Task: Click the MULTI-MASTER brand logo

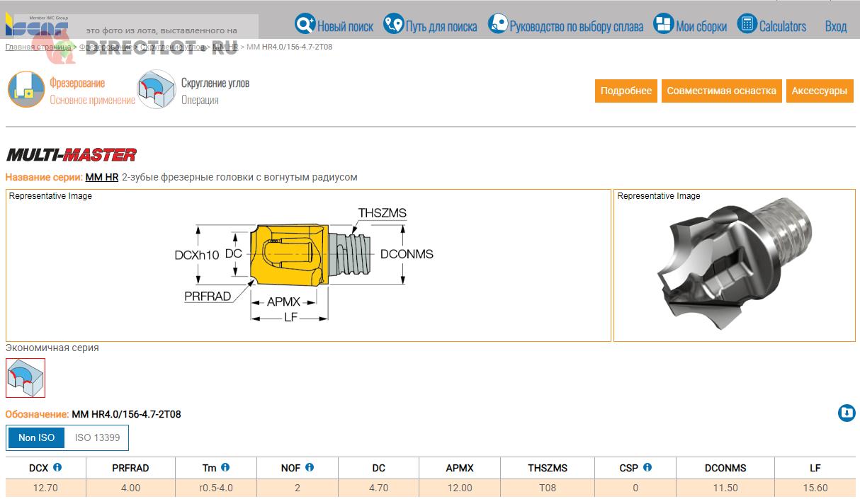Action: (x=71, y=154)
